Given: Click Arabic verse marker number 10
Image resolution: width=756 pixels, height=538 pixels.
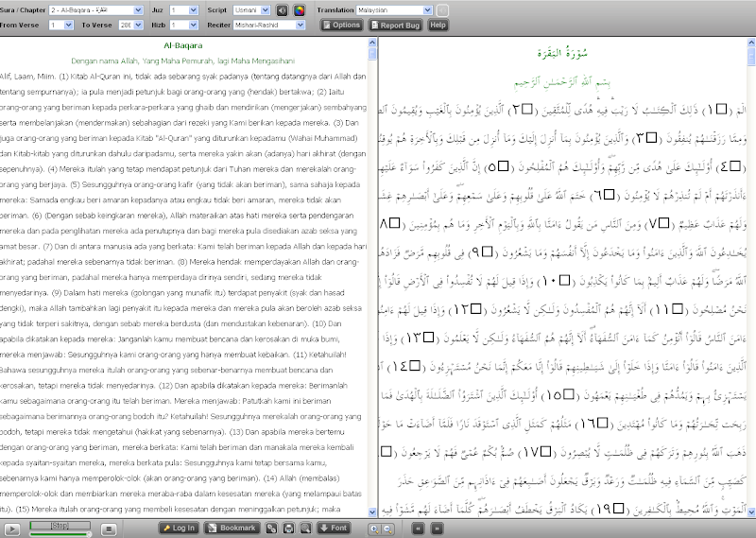Looking at the screenshot, I should pyautogui.click(x=555, y=281).
